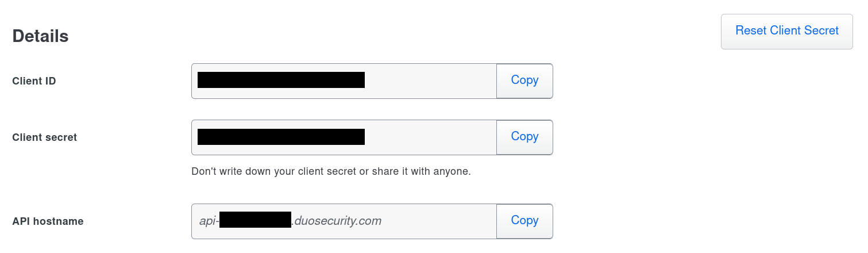Click empty area inside Client ID field
868x253 pixels.
(430, 80)
